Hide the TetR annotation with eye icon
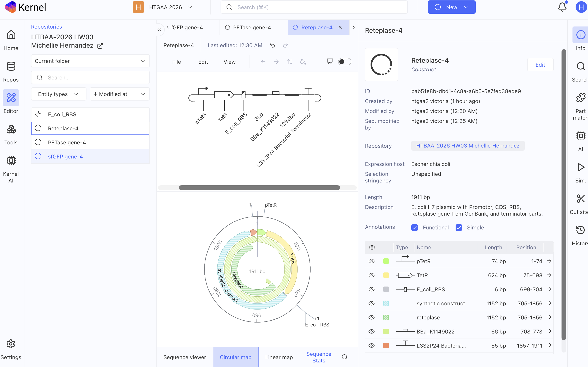 (x=372, y=275)
